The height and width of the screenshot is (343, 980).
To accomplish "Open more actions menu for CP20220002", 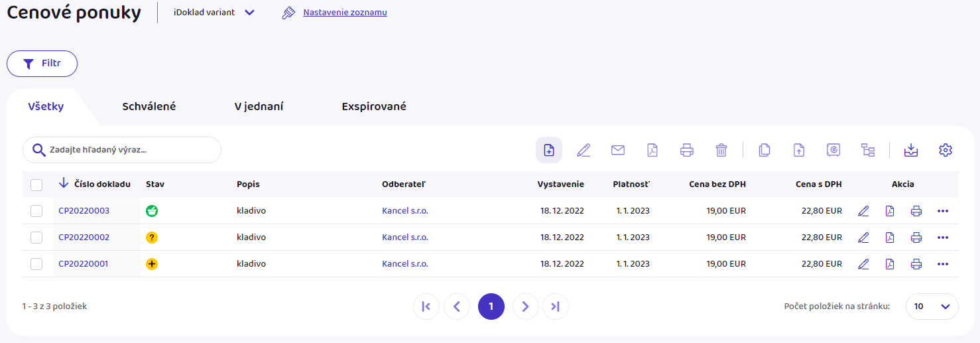I will [x=943, y=238].
